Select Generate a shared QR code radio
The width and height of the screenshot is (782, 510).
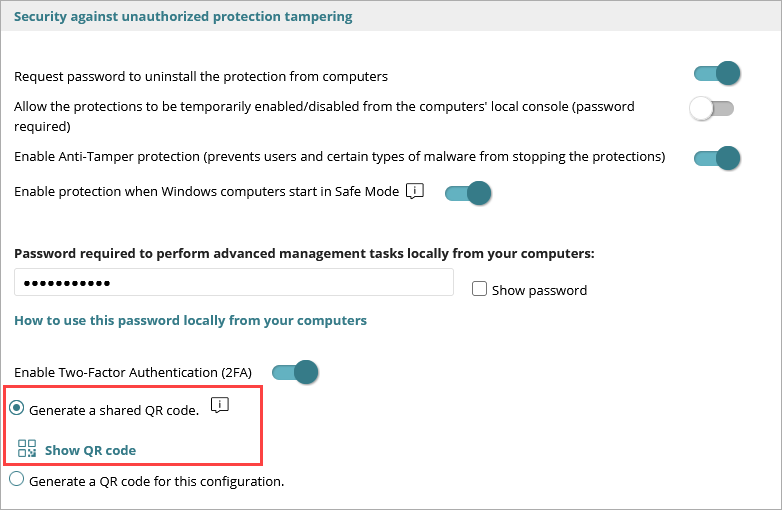tap(17, 408)
